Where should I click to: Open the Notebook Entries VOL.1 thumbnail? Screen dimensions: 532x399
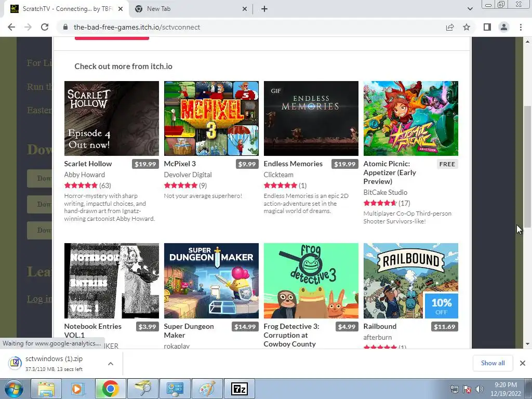coord(112,281)
